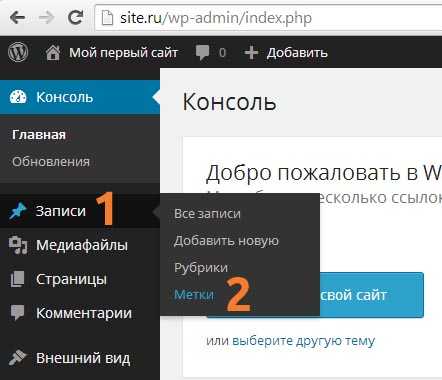Focus the site.ru address bar
Screen dimensions: 442x380
pyautogui.click(x=268, y=18)
